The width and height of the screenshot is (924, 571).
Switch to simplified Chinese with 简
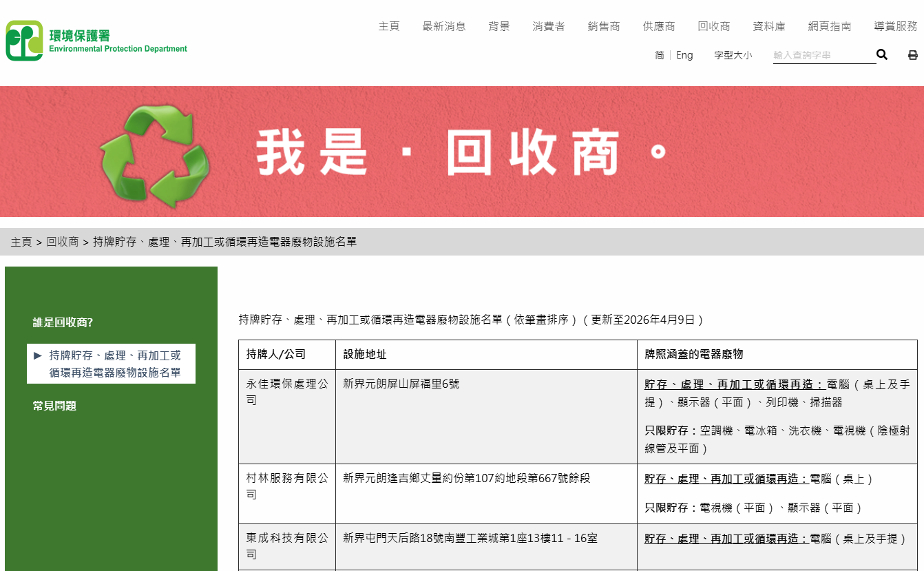pos(659,54)
